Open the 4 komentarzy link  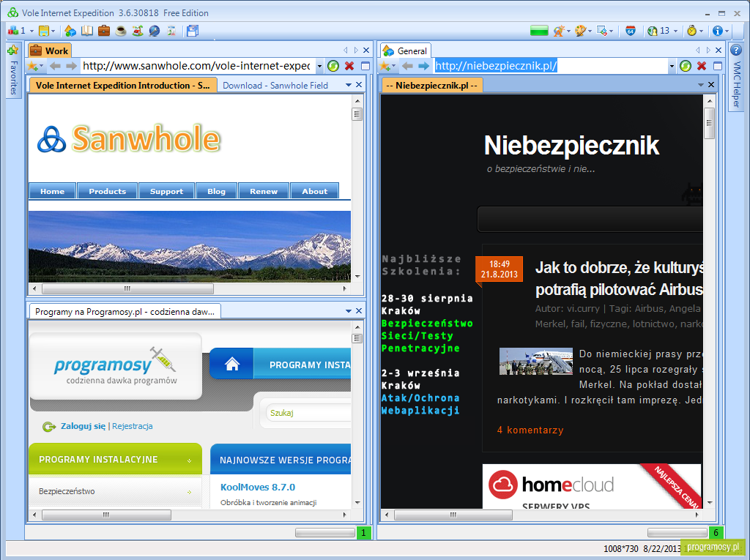530,430
